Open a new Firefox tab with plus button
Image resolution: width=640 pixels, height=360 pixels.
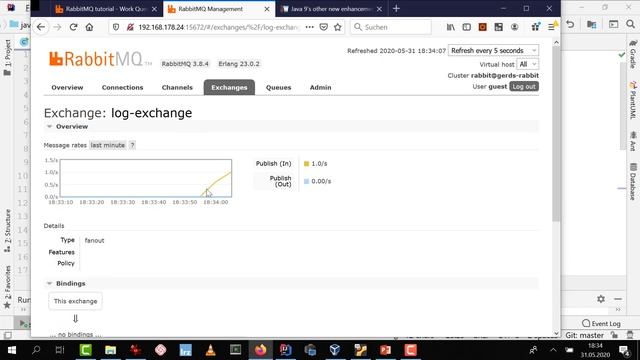coord(396,9)
